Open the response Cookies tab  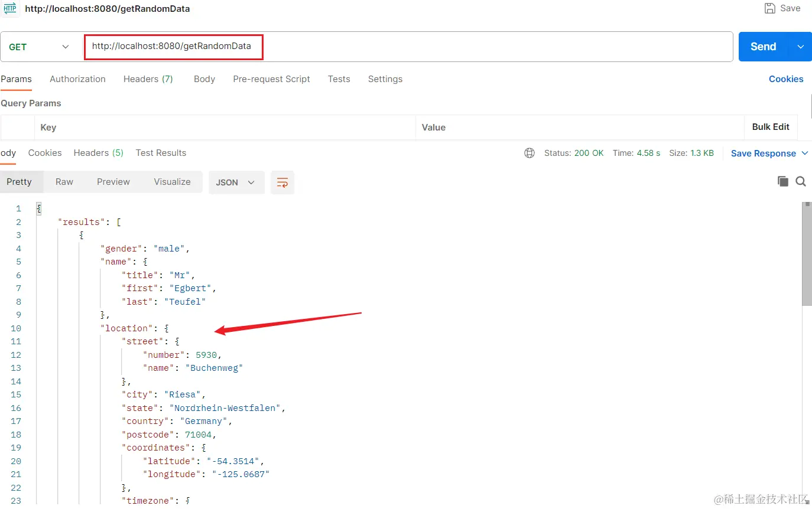pyautogui.click(x=45, y=153)
